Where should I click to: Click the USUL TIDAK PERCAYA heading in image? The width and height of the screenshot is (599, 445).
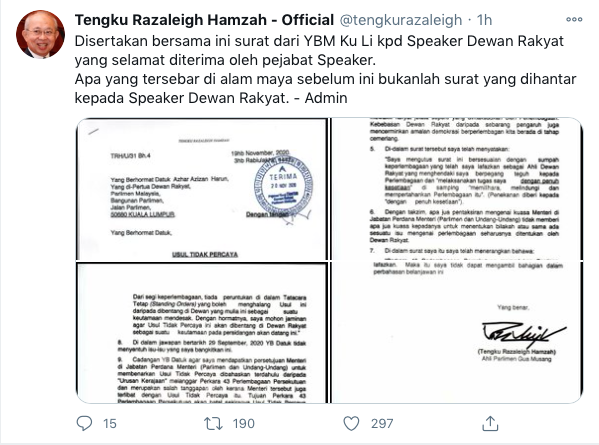click(x=205, y=254)
